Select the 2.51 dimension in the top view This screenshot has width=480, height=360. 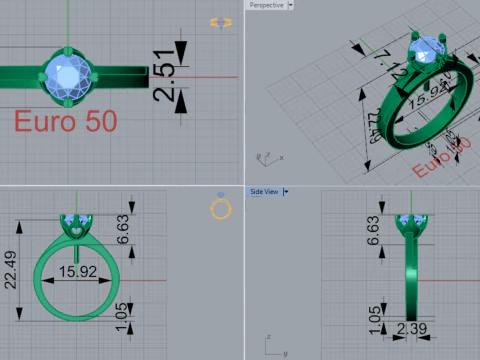click(x=164, y=75)
